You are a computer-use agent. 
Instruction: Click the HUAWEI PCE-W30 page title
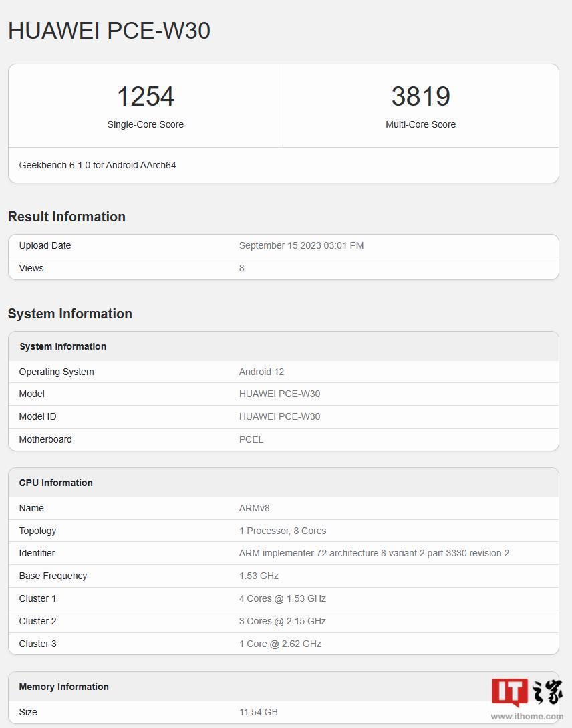tap(109, 31)
